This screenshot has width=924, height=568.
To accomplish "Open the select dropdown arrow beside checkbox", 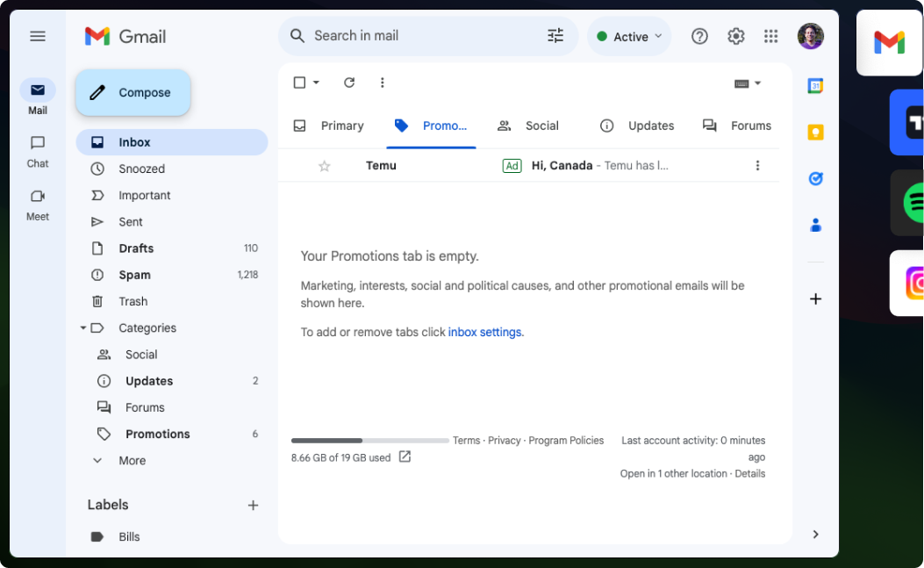I will 317,83.
